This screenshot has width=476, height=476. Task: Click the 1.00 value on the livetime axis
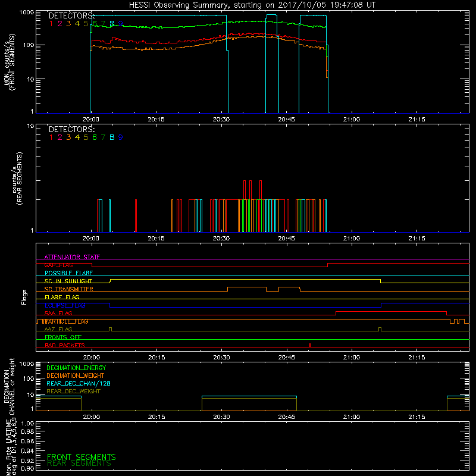[x=27, y=424]
